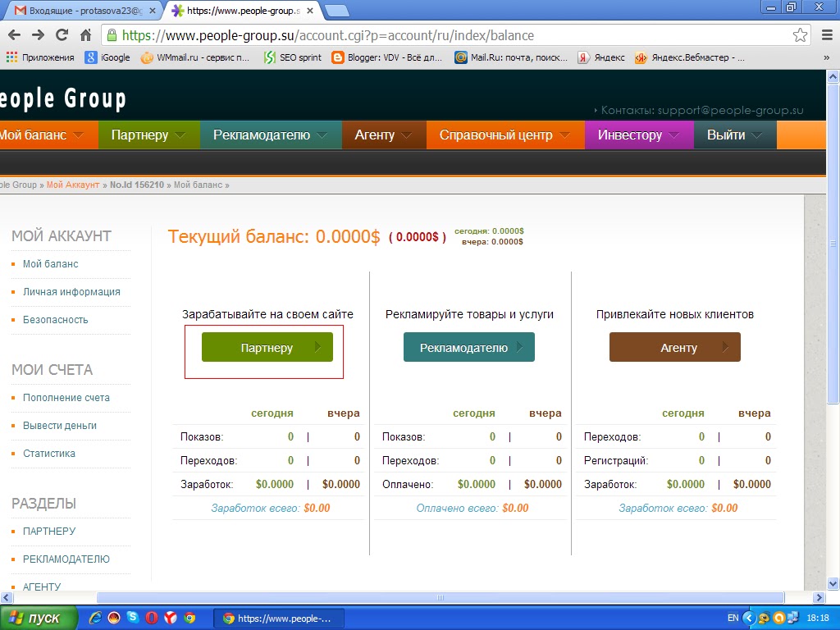Click the vertical scrollbar down arrow
Viewport: 840px width, 630px height.
tap(833, 584)
